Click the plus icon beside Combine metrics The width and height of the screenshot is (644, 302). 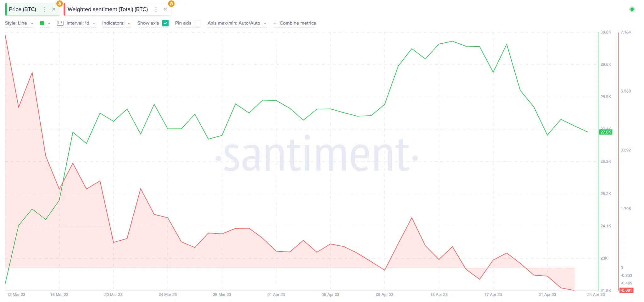[275, 23]
